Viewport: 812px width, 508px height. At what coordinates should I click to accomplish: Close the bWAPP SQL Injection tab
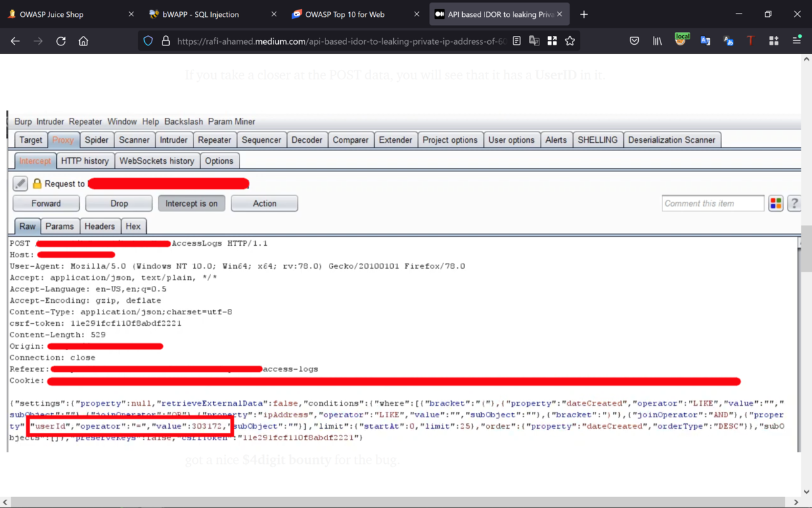pos(273,14)
